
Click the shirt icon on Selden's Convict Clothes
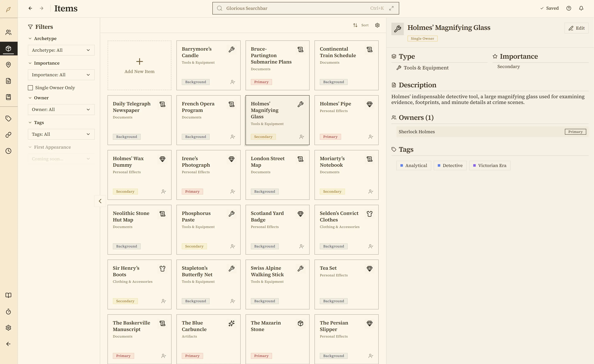click(370, 214)
